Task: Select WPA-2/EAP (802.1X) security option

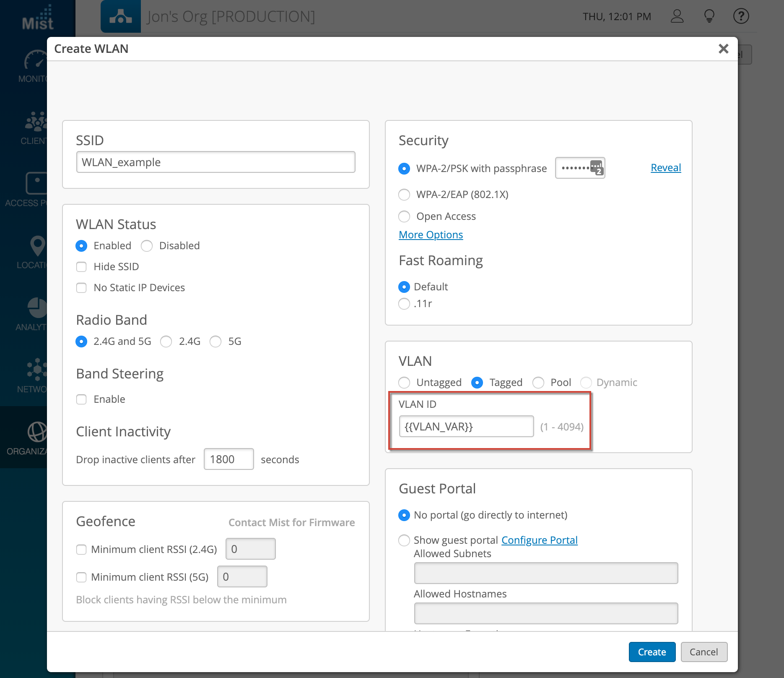Action: point(404,195)
